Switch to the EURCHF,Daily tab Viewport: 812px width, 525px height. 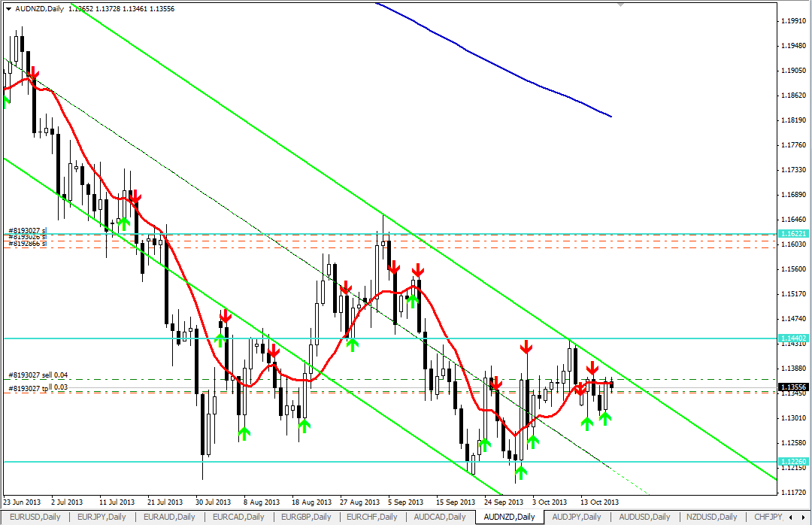pos(372,517)
